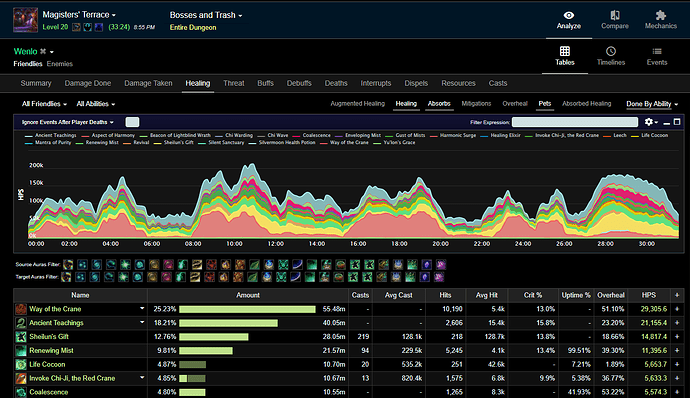Toggle the Overheal filter option
690x398 pixels.
(x=515, y=103)
